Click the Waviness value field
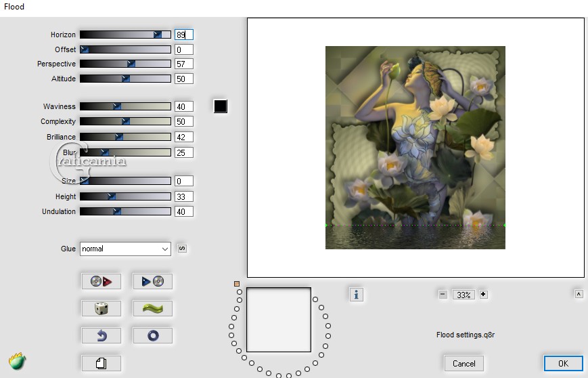This screenshot has height=378, width=588. click(x=184, y=106)
